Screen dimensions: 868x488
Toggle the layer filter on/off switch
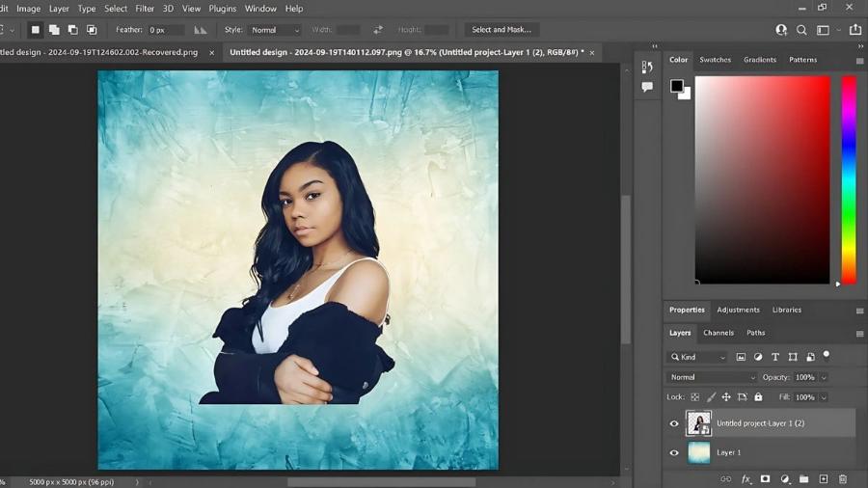(x=827, y=355)
